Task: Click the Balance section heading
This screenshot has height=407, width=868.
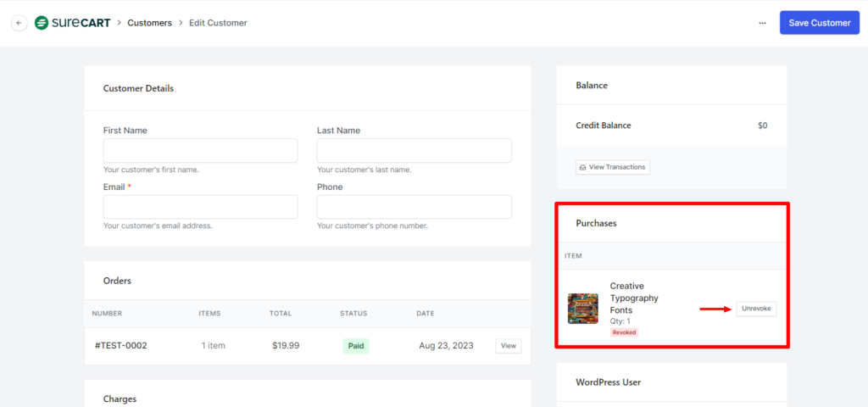Action: [x=592, y=86]
